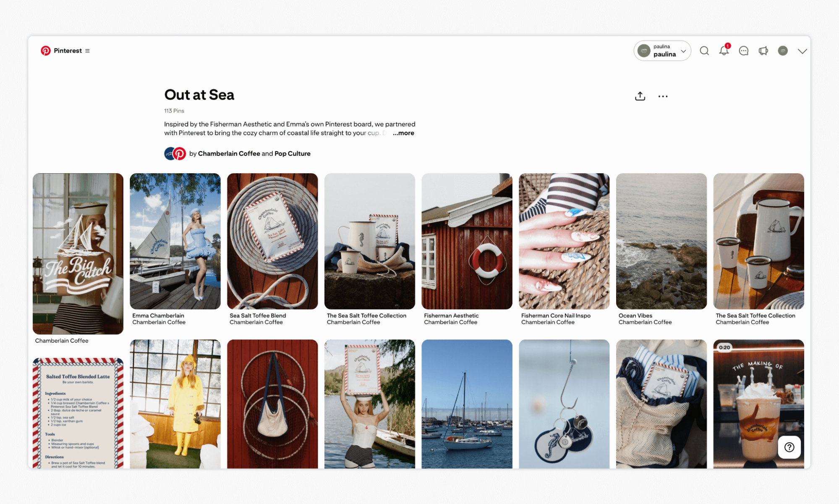Click the overlapping collaborator avatars

point(175,154)
